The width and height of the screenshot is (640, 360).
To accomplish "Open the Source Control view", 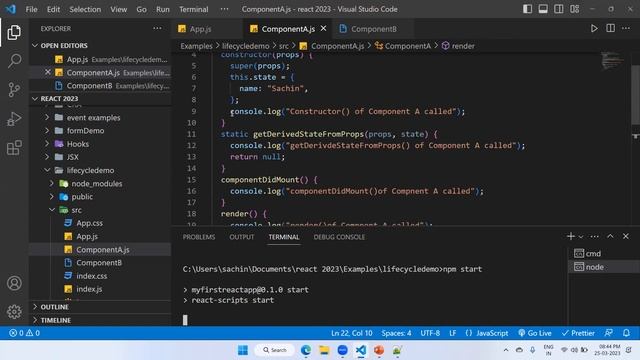I will pos(14,90).
